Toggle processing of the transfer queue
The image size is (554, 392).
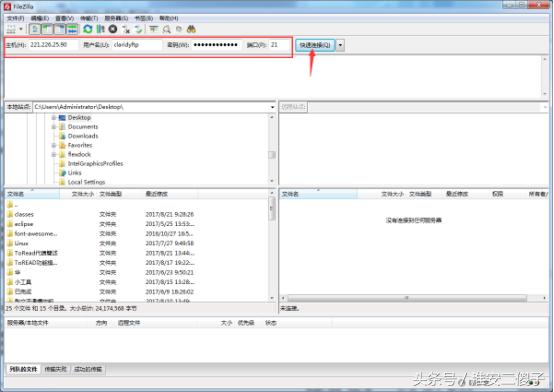click(100, 29)
